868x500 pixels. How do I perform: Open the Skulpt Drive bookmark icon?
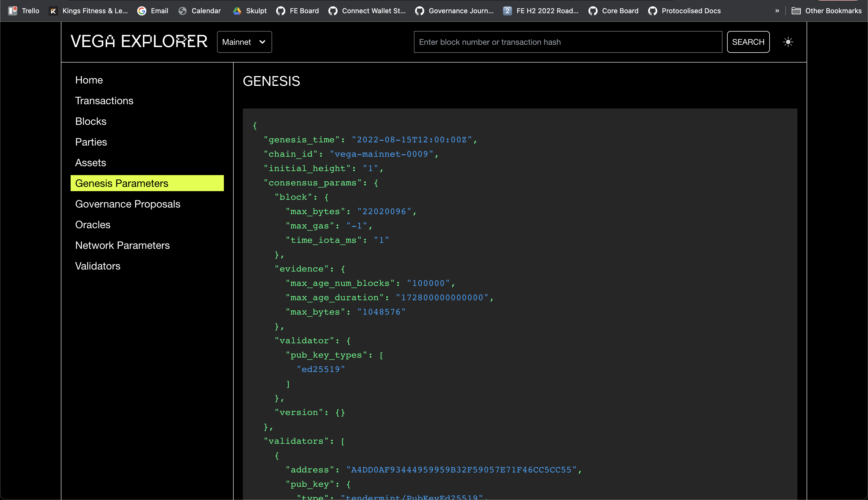(x=237, y=11)
